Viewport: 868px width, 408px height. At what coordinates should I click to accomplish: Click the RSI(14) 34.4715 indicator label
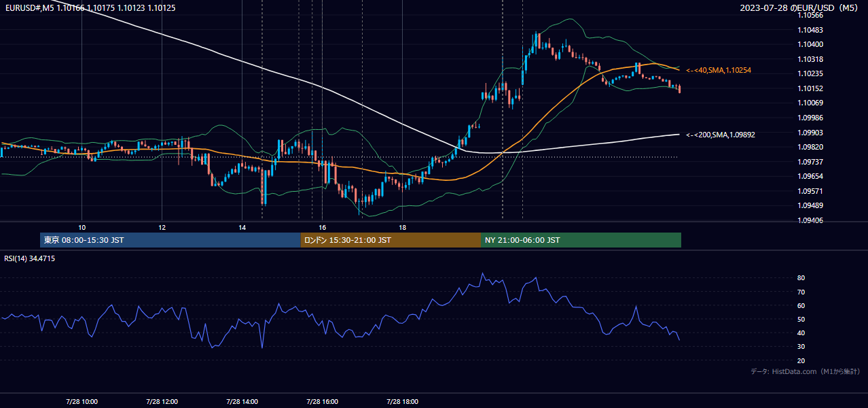pos(30,258)
